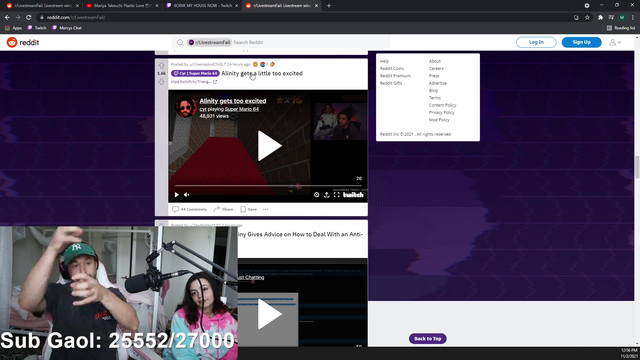Open the Content Policy link
The image size is (640, 360).
click(x=442, y=105)
